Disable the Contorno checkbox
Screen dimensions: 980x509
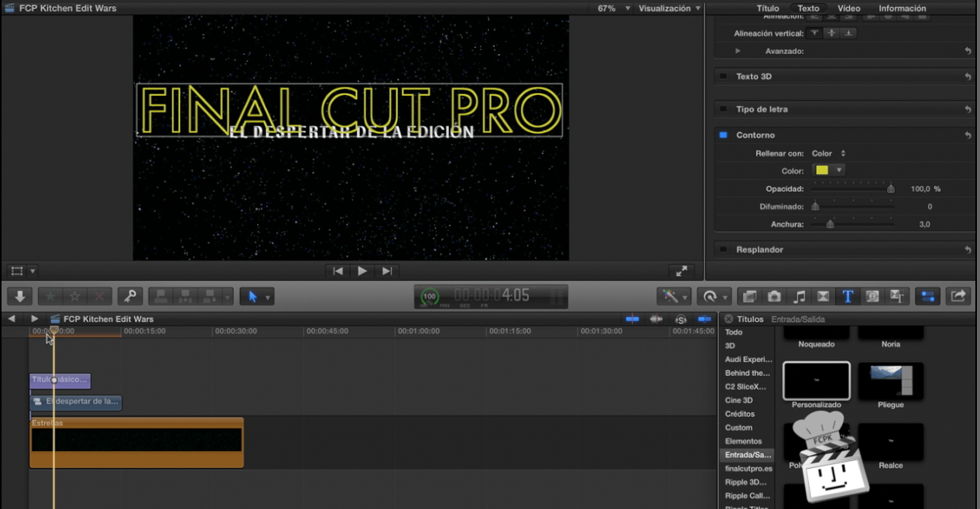click(x=723, y=135)
